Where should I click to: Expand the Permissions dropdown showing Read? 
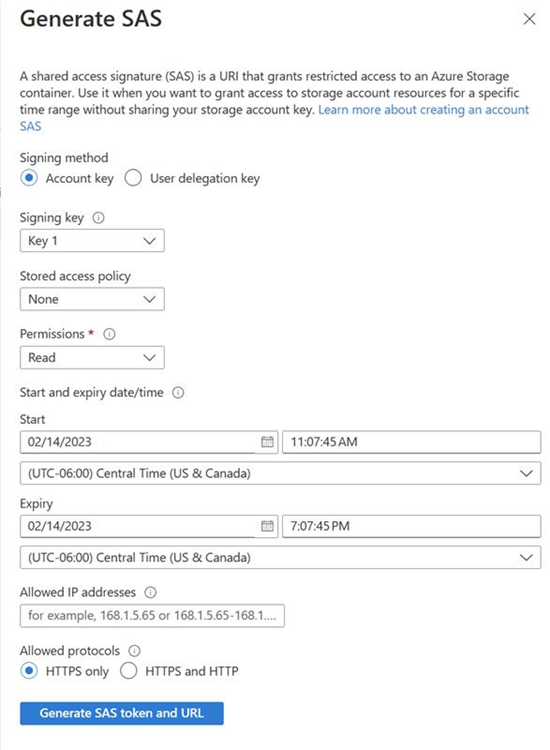point(92,358)
